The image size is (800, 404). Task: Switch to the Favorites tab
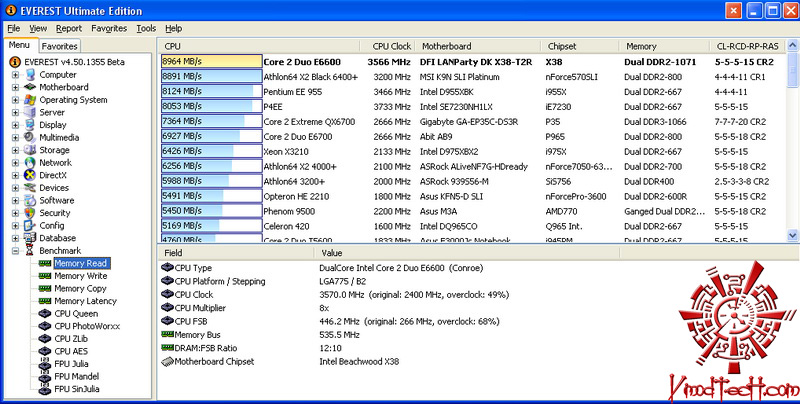[x=60, y=46]
